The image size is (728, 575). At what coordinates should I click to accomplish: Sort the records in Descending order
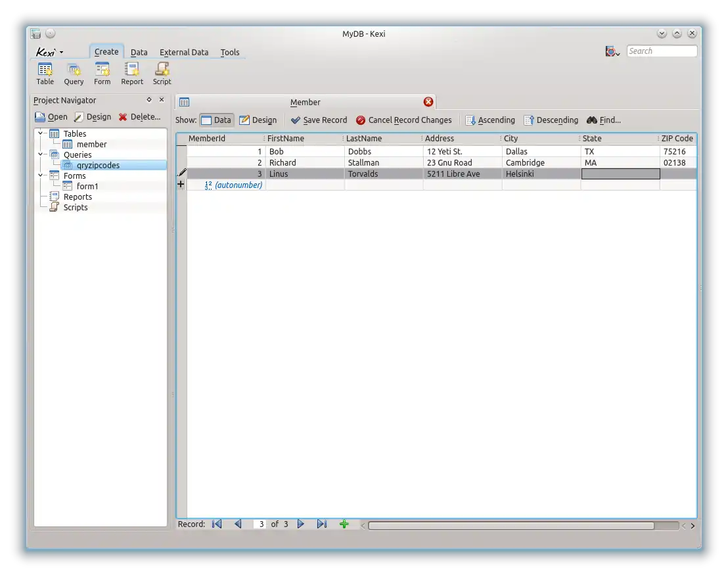point(551,120)
